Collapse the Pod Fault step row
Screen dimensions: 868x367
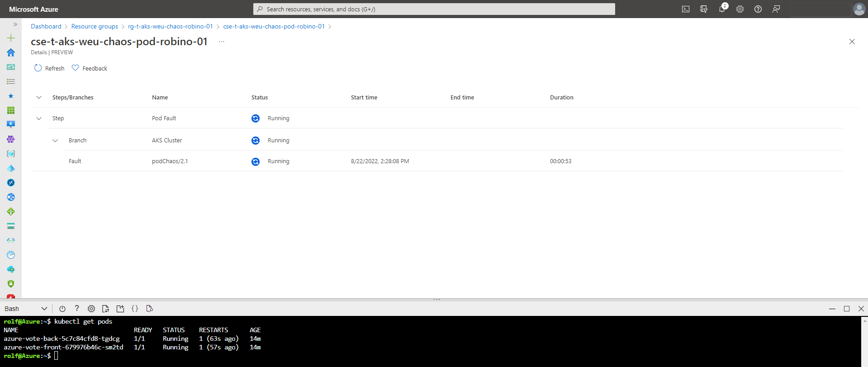(x=39, y=118)
